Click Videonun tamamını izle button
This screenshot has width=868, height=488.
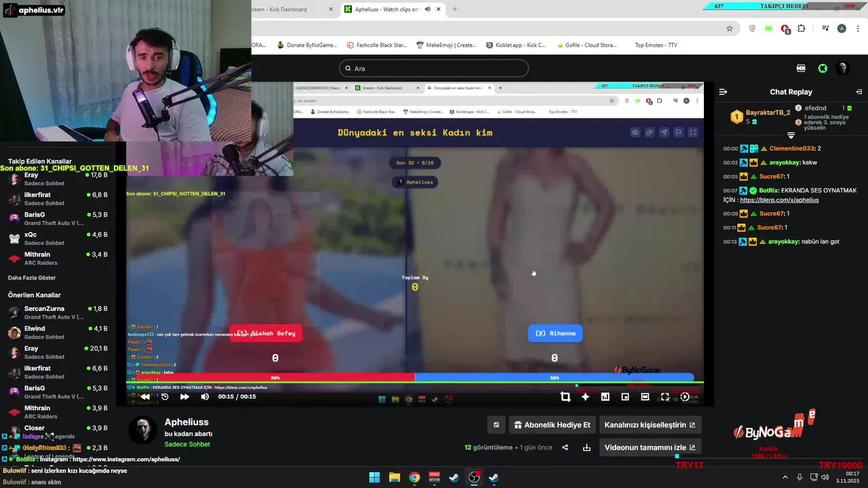650,447
